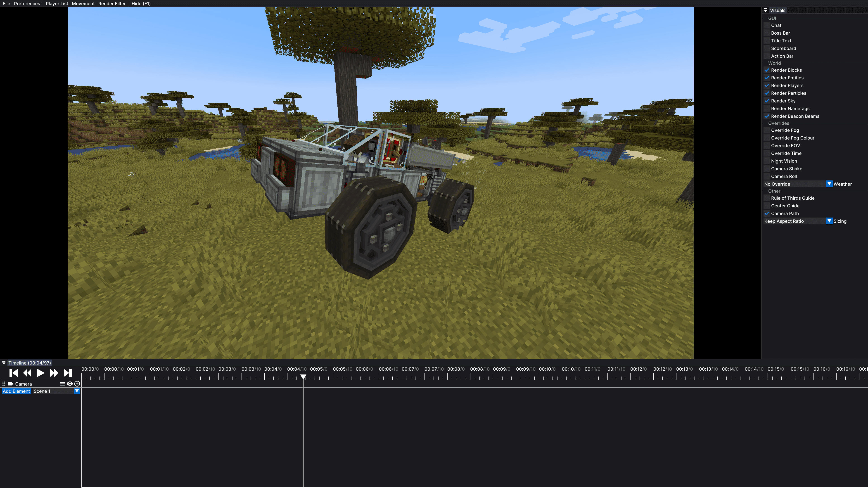Click the rewind playback button

27,373
